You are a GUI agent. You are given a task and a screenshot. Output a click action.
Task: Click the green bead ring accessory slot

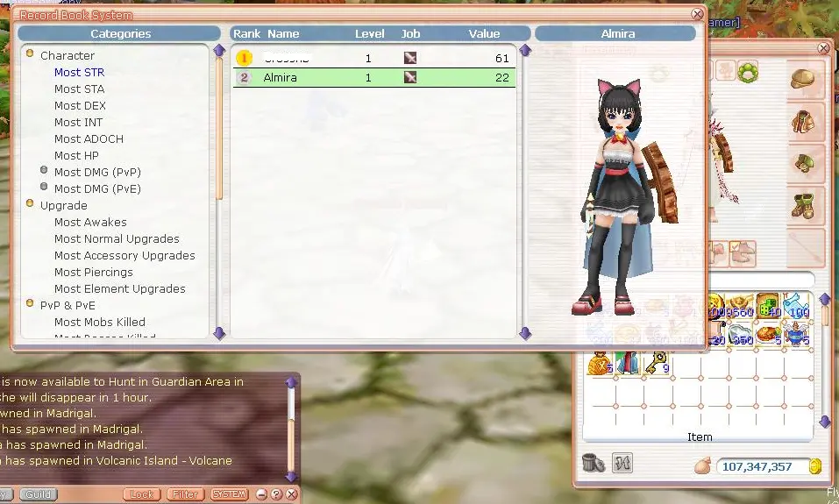pos(748,72)
